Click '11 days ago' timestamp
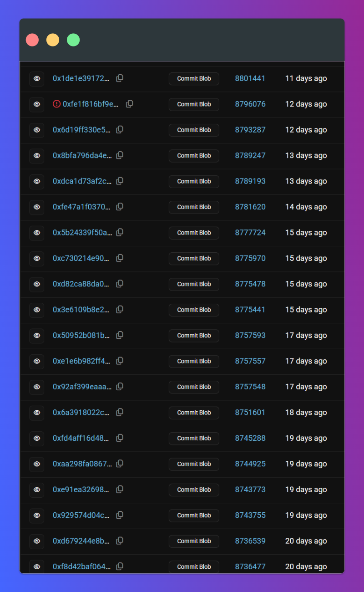 (x=306, y=78)
